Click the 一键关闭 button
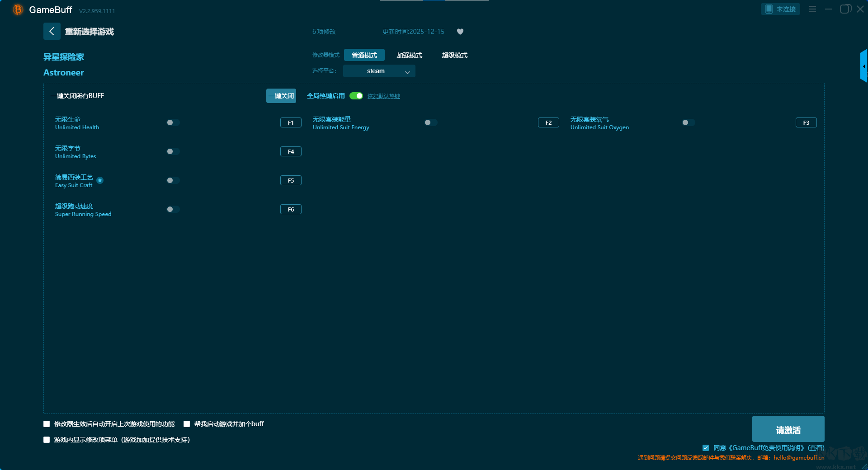 [x=281, y=96]
